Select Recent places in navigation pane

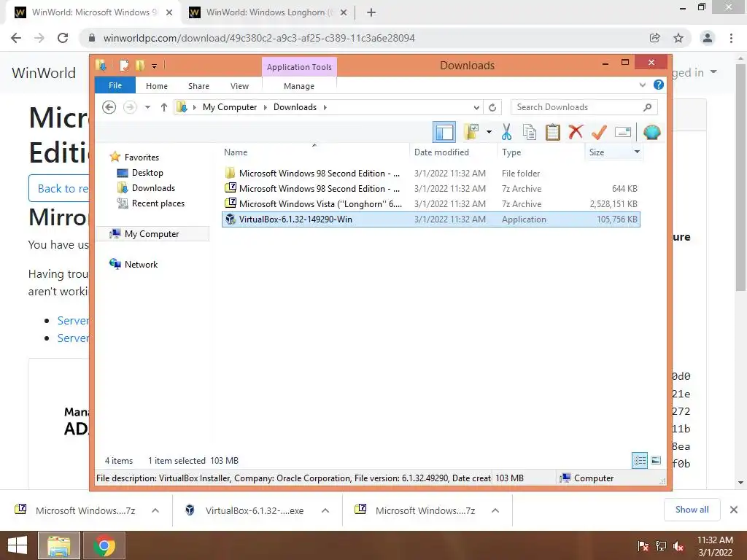point(158,203)
